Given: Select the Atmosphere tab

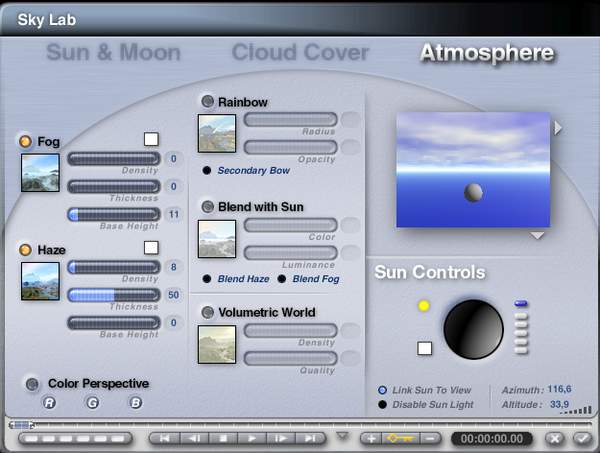Looking at the screenshot, I should pos(487,53).
